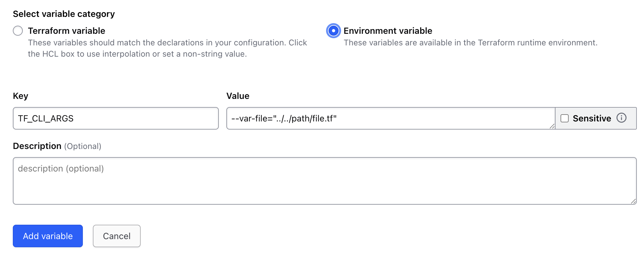Click the "Value" field label

(x=238, y=96)
